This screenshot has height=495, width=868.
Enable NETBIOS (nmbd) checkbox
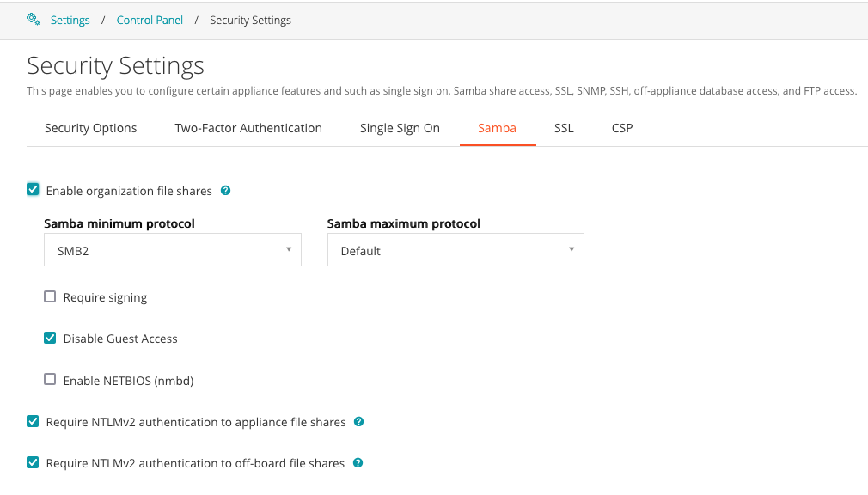50,380
